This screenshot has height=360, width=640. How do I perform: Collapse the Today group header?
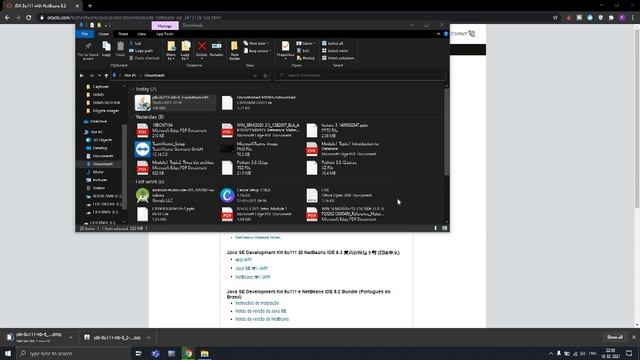132,89
